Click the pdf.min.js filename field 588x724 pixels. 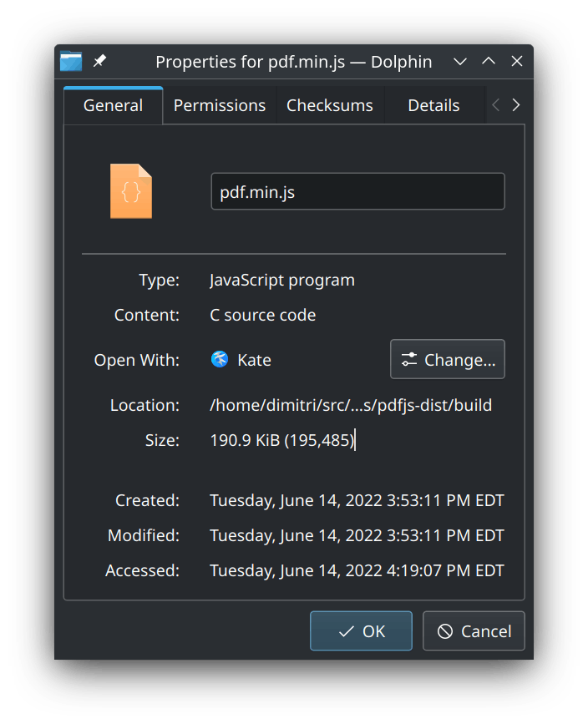tap(357, 191)
